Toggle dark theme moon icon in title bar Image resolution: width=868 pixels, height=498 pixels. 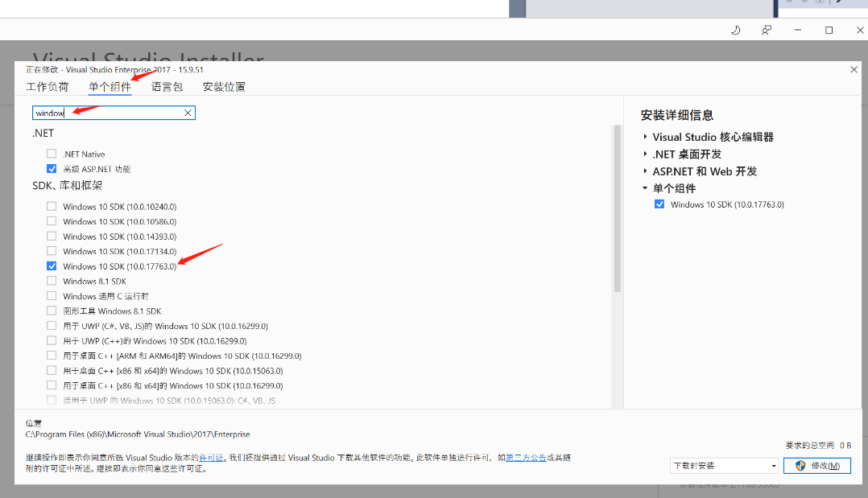[x=736, y=30]
